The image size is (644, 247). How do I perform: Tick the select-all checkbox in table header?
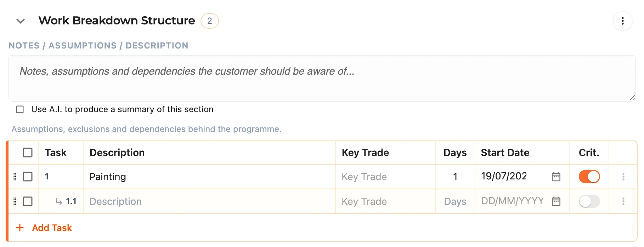[28, 153]
